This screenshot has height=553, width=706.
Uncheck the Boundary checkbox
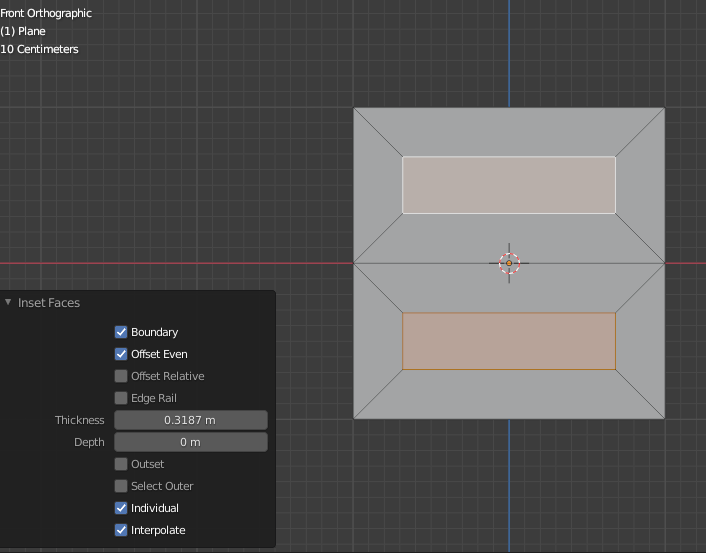tap(121, 332)
